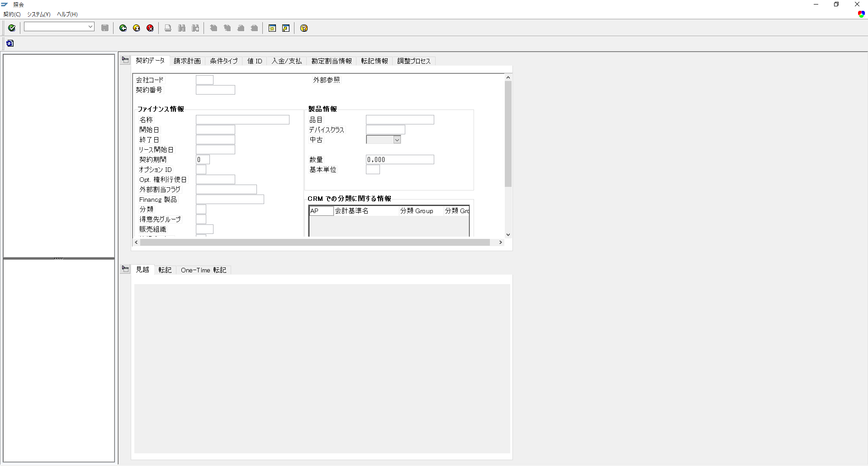Open the command field dropdown in toolbar

[x=90, y=27]
